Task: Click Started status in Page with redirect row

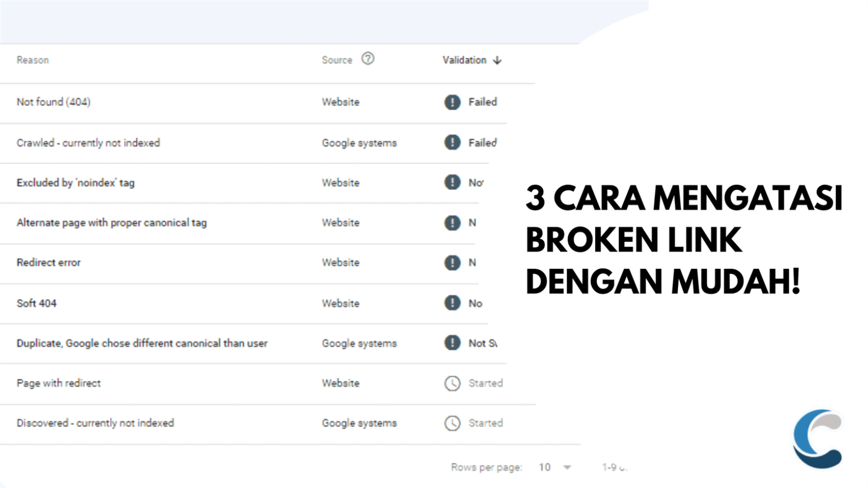Action: click(x=486, y=383)
